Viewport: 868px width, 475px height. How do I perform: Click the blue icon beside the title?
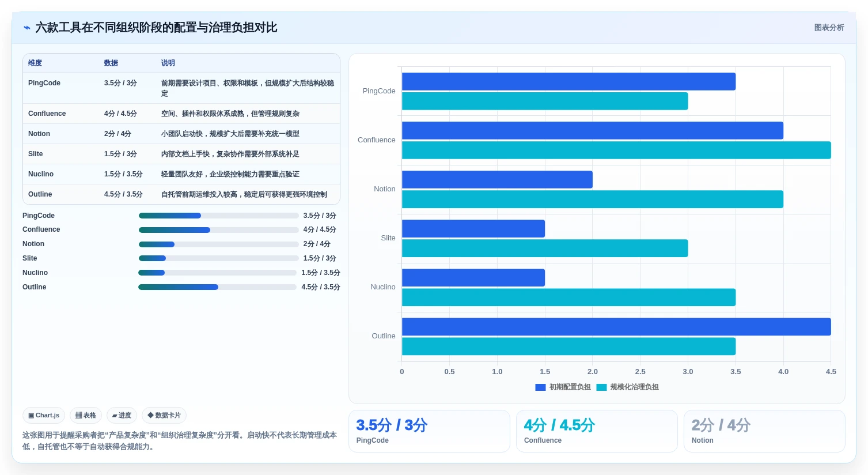click(26, 28)
